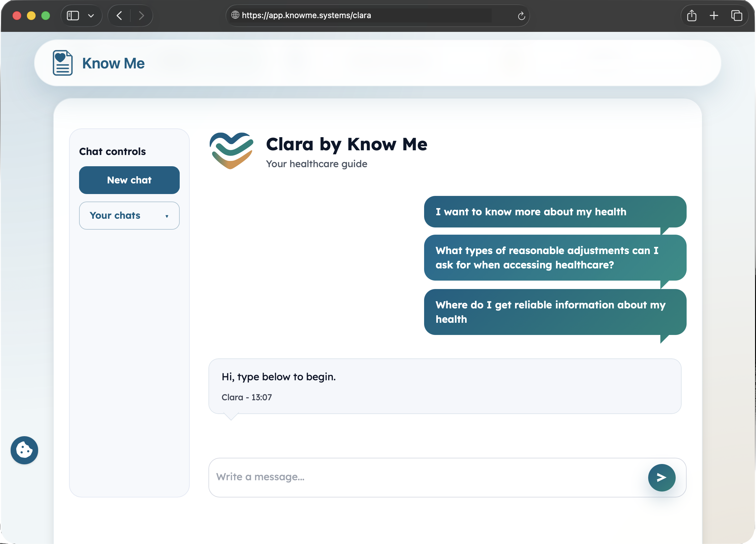Viewport: 756px width, 544px height.
Task: Show tab overview icon
Action: (x=736, y=15)
